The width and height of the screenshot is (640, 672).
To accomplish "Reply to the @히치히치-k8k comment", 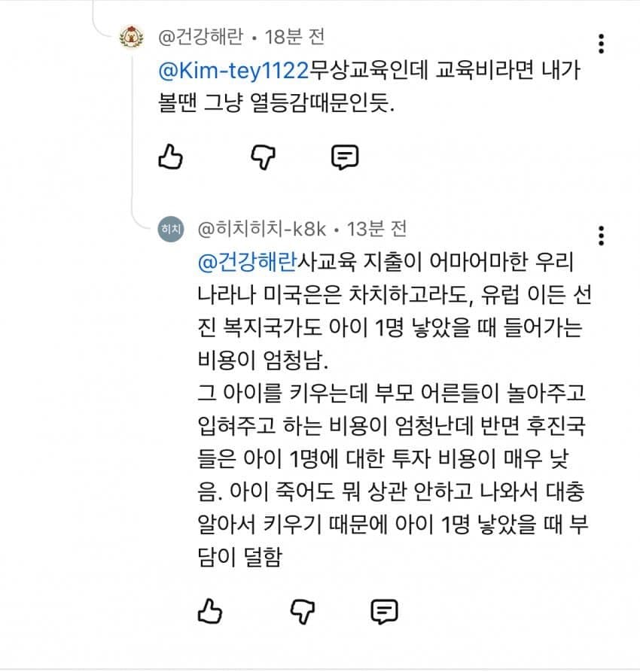I will (x=384, y=611).
